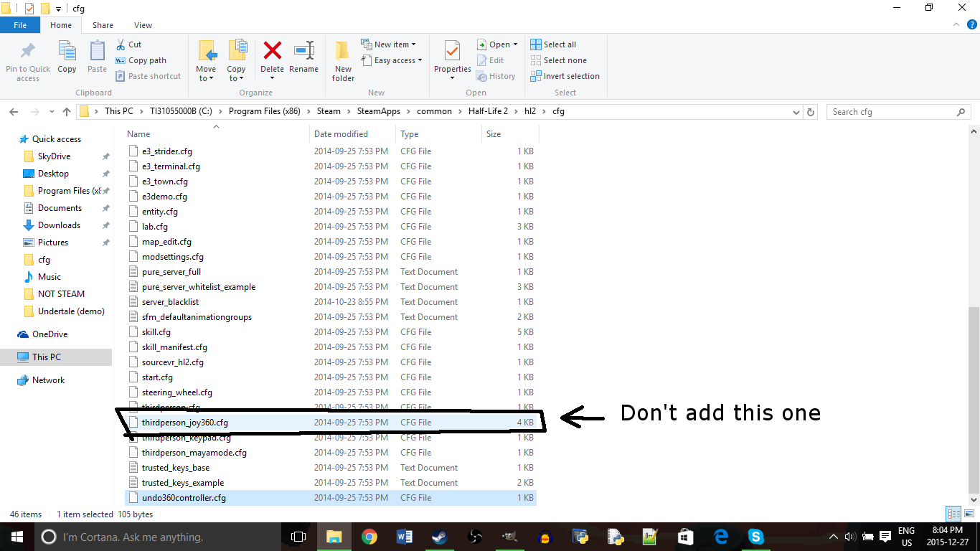
Task: Open Google Chrome from the taskbar
Action: coord(369,537)
